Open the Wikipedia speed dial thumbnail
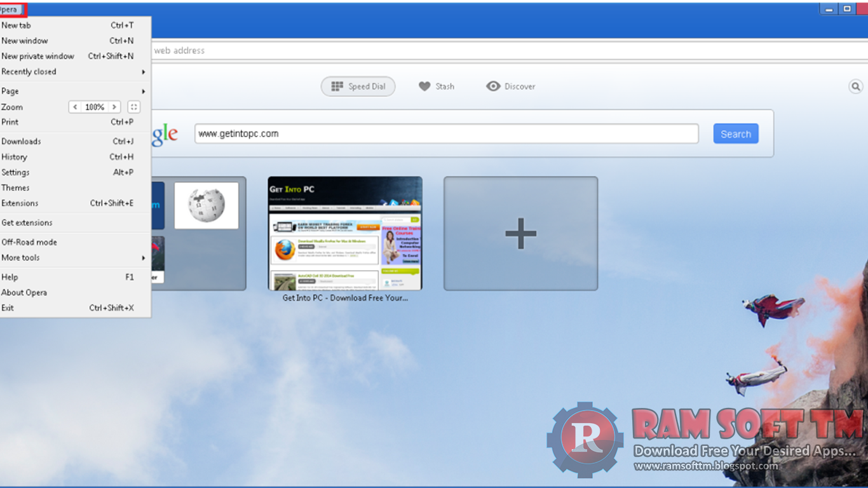This screenshot has height=488, width=868. [x=207, y=205]
